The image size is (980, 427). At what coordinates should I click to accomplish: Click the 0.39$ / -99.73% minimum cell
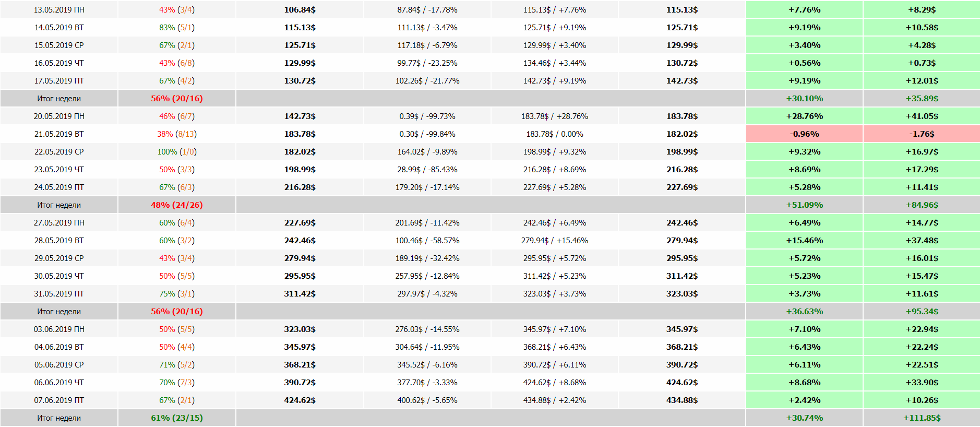coord(427,116)
